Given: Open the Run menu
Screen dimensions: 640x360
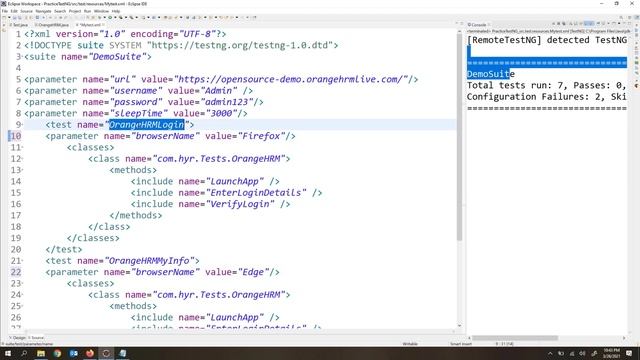Looking at the screenshot, I should click(x=87, y=11).
